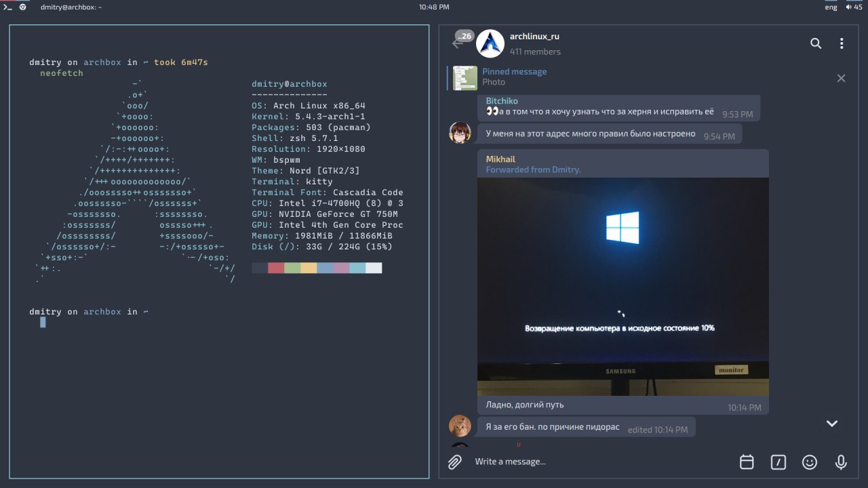Click the dmitry@archbox neofetch header
The height and width of the screenshot is (488, 868).
pyautogui.click(x=290, y=84)
